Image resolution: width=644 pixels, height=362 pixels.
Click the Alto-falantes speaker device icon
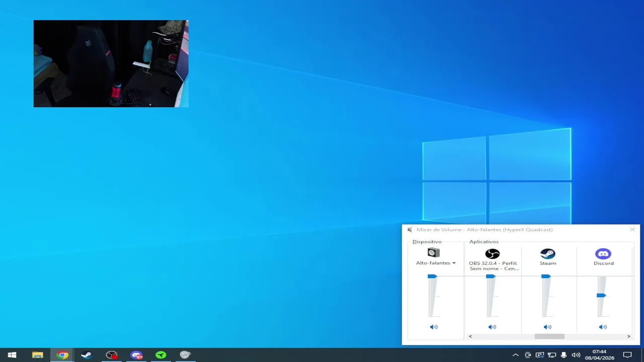pyautogui.click(x=434, y=253)
